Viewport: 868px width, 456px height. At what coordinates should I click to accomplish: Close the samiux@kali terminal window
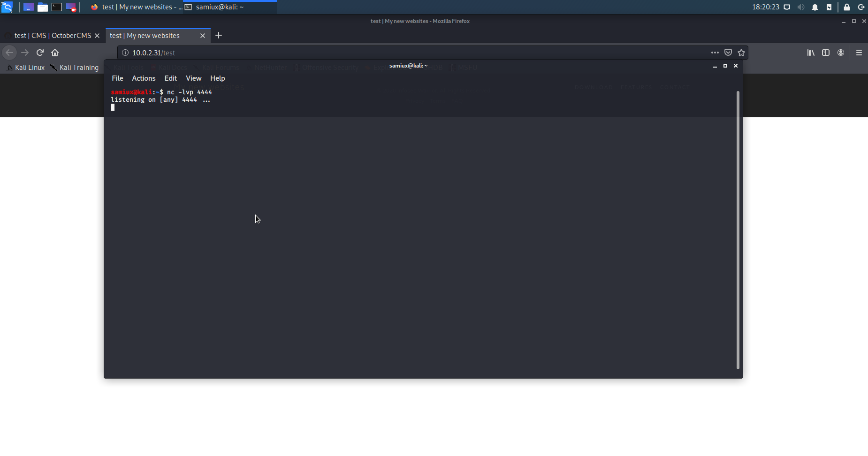736,66
